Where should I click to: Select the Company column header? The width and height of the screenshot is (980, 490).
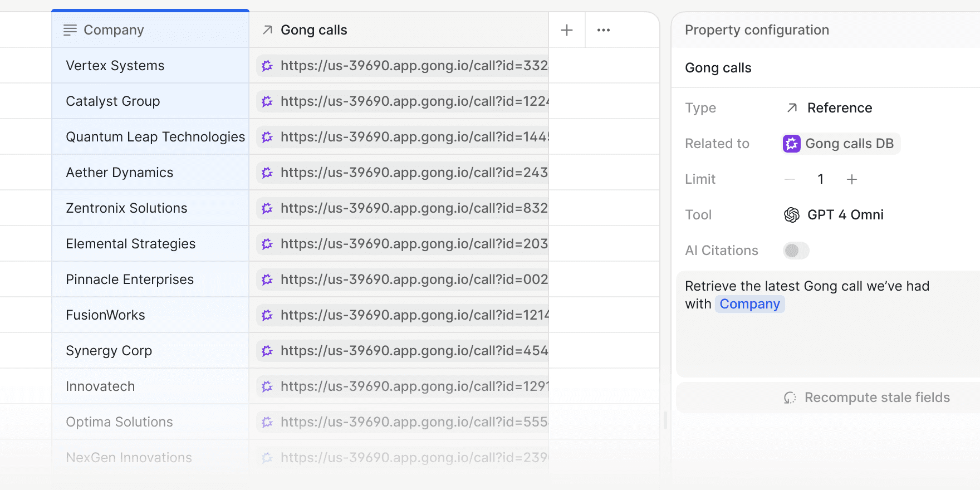coord(150,30)
